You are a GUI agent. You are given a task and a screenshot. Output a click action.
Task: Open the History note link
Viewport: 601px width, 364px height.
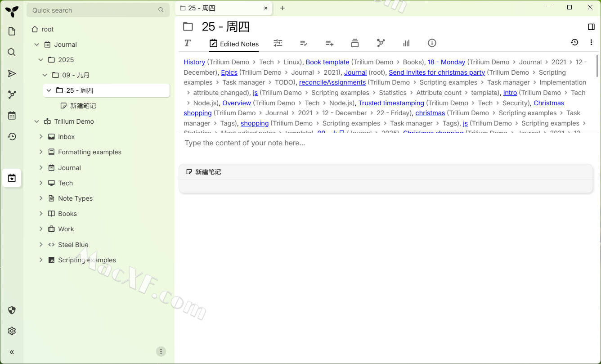(194, 62)
